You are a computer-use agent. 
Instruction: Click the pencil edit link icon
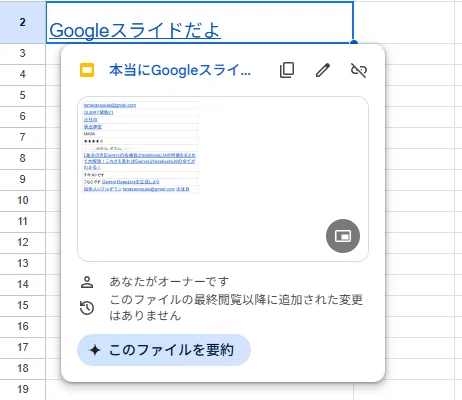coord(323,70)
